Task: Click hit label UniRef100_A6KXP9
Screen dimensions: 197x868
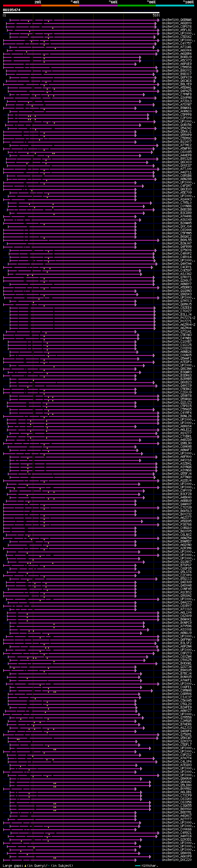Action: pyautogui.click(x=177, y=856)
